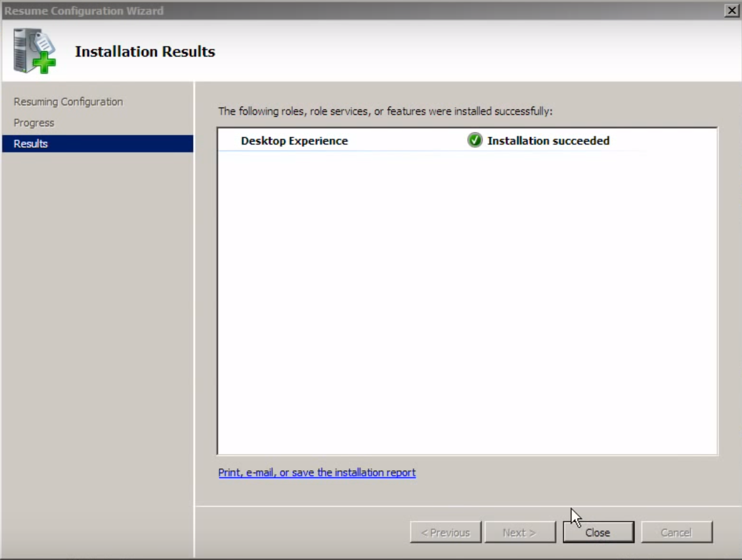Open the print, e-mail, or save report link

[x=317, y=473]
